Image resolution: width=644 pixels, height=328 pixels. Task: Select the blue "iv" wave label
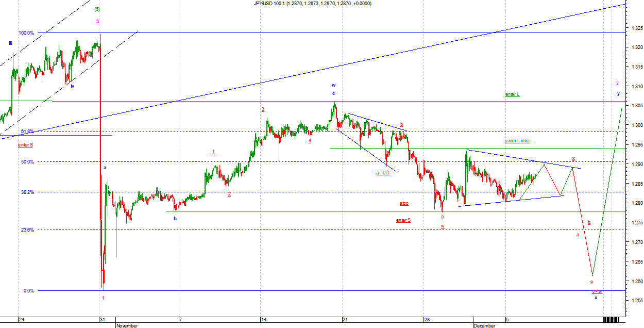(x=72, y=86)
